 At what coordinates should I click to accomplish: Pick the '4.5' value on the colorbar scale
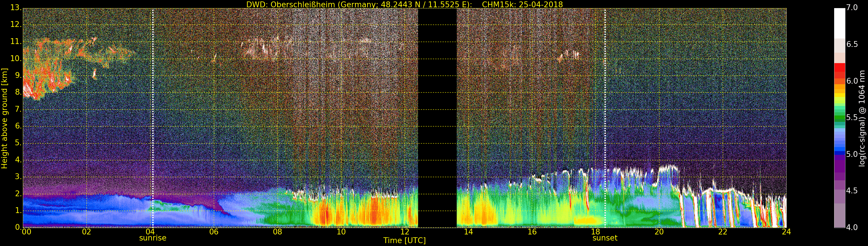tap(852, 191)
